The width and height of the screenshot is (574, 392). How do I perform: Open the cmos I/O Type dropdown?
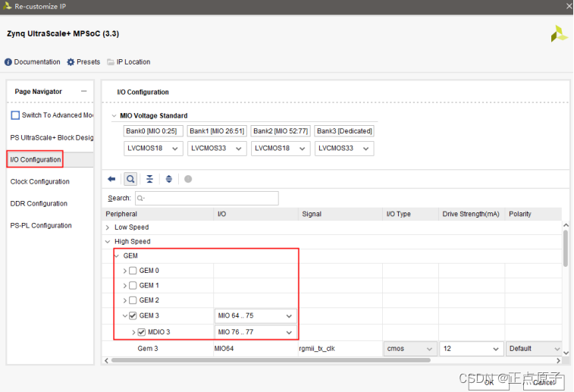coord(410,349)
